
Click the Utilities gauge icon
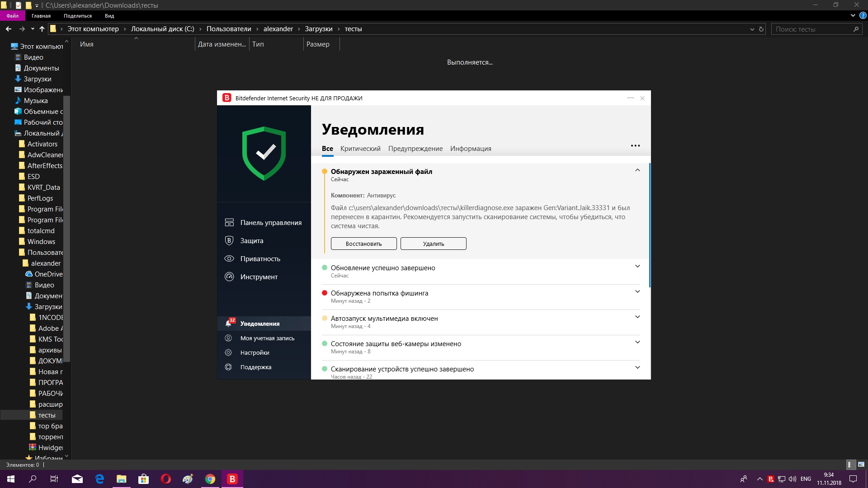(x=229, y=277)
